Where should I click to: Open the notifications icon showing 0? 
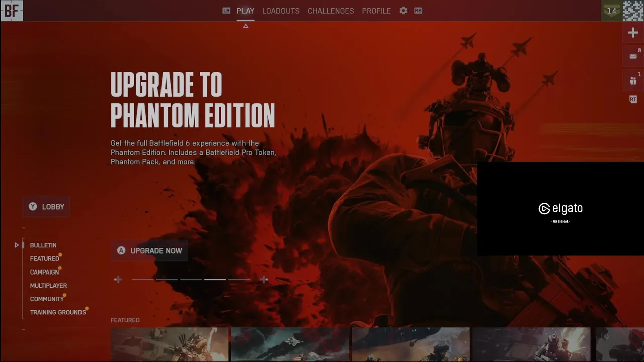[633, 56]
